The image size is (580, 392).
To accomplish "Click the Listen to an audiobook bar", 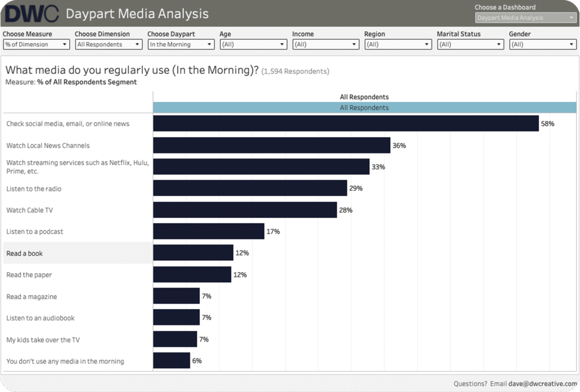I will point(177,317).
